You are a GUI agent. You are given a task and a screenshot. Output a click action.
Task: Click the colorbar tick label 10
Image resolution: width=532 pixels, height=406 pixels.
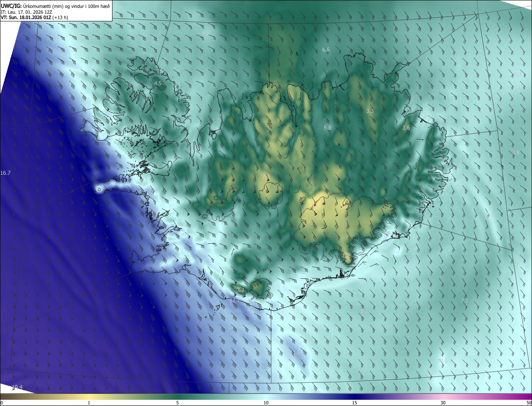coord(266,403)
